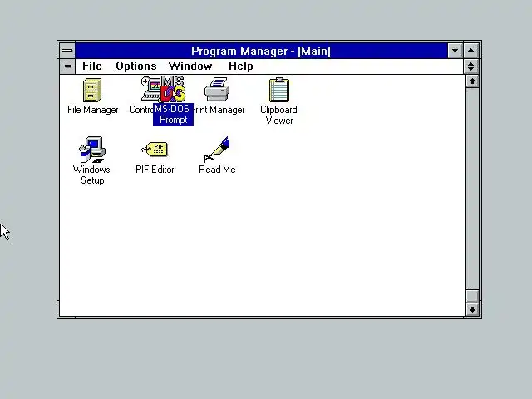Select the Windows Setup icon
Screen dimensions: 532x399
coord(92,150)
